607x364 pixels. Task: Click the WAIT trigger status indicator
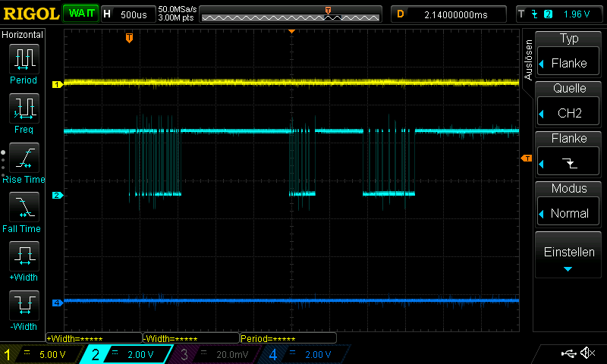pyautogui.click(x=81, y=14)
